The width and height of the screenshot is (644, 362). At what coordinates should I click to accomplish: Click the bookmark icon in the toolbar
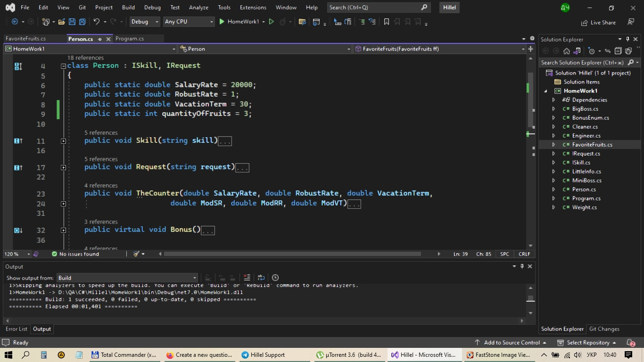[387, 22]
